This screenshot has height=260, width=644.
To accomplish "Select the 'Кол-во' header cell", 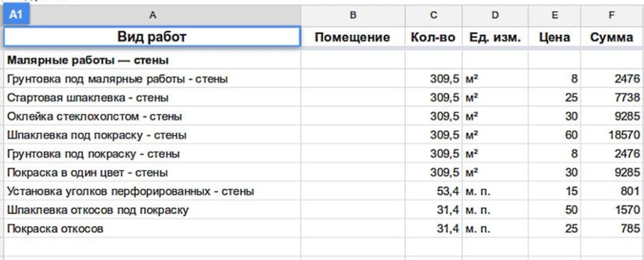I will click(433, 37).
